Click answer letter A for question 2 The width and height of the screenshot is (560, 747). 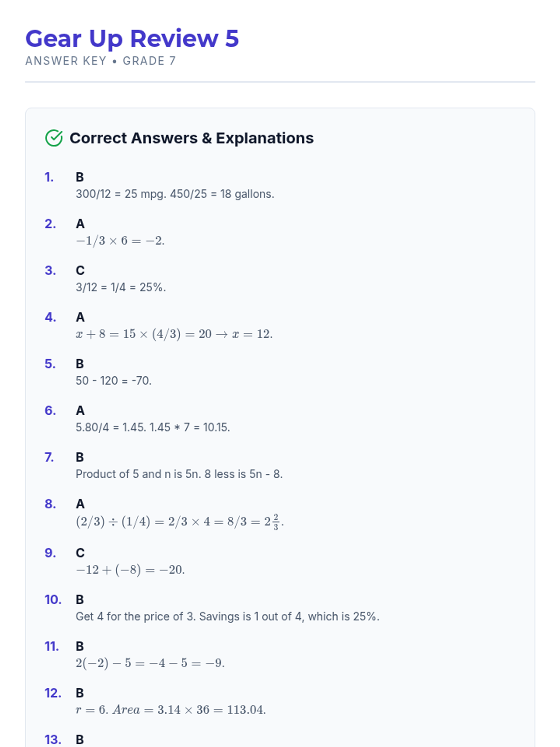point(80,224)
